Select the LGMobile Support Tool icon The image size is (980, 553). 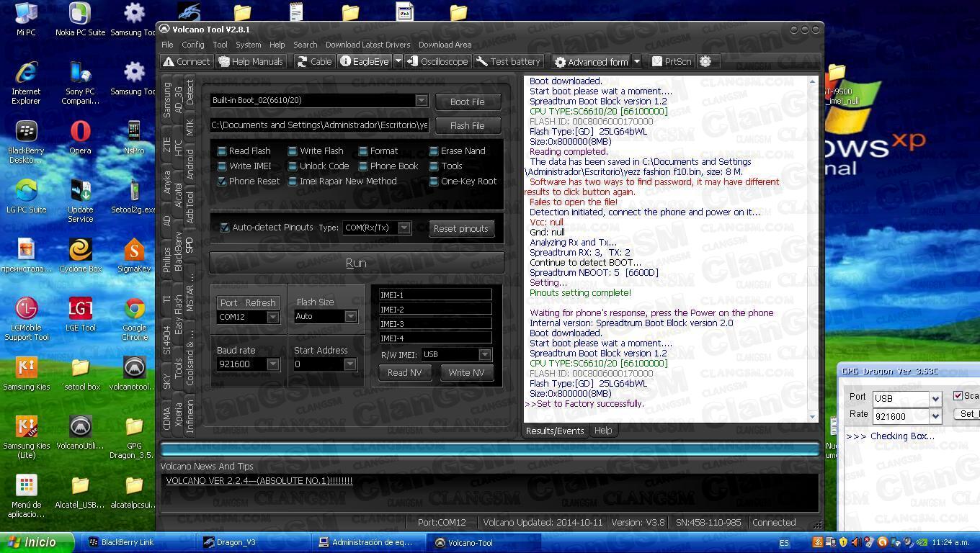point(26,319)
